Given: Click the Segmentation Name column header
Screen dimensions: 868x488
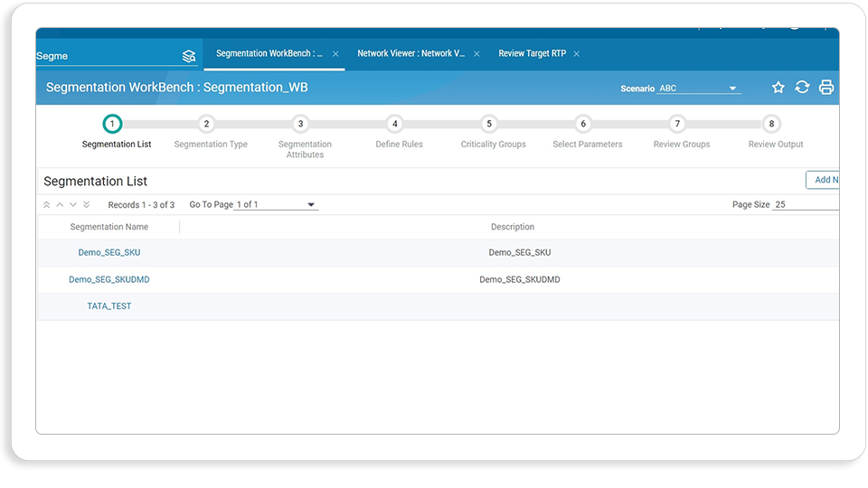Looking at the screenshot, I should 109,227.
